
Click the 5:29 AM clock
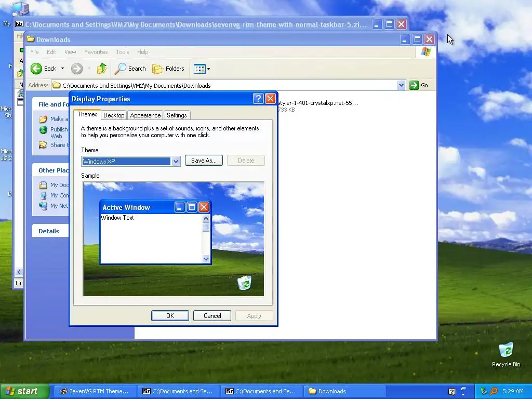tap(513, 391)
